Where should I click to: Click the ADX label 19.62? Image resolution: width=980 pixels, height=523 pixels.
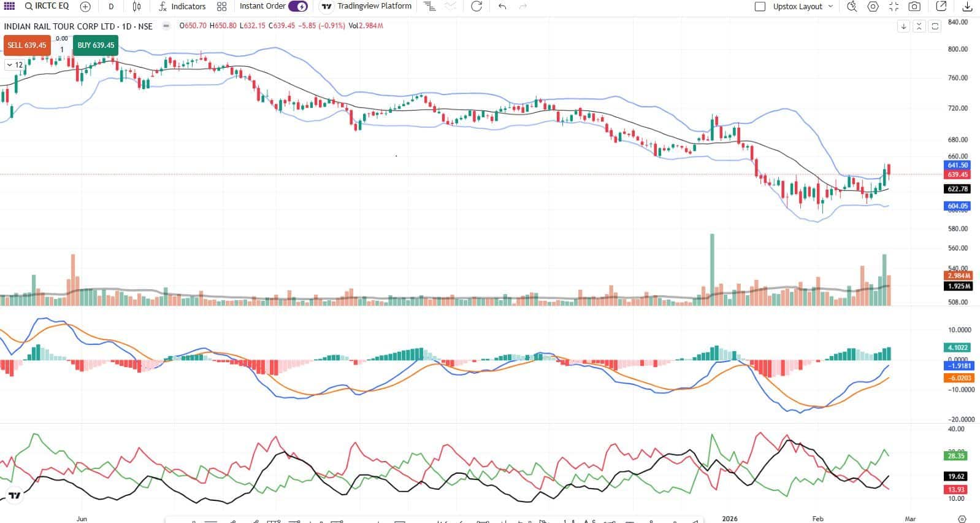(x=956, y=476)
